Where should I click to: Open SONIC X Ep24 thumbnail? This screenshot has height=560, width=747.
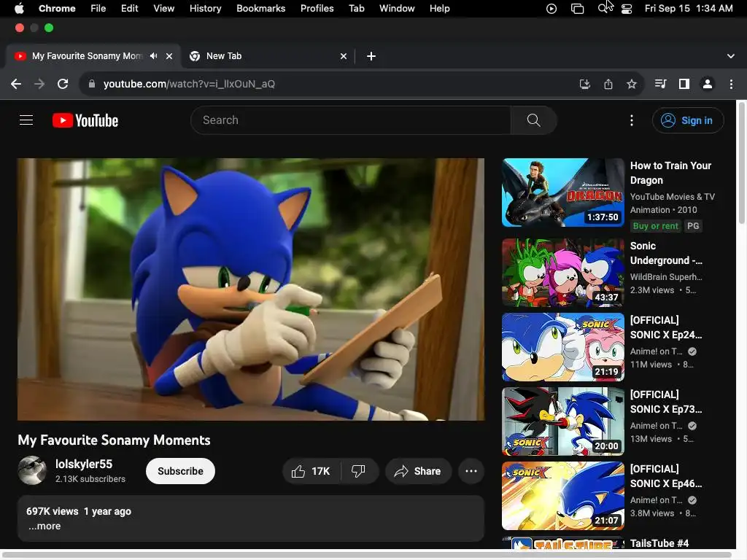coord(563,347)
